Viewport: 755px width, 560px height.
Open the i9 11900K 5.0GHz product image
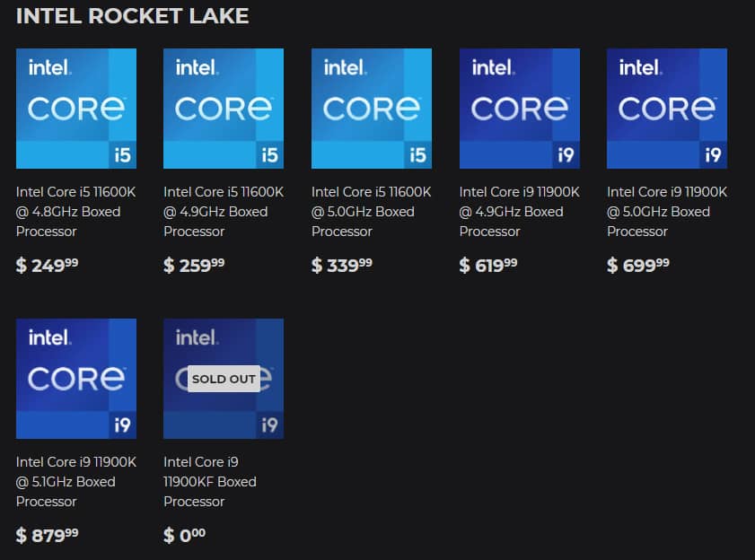coord(667,109)
